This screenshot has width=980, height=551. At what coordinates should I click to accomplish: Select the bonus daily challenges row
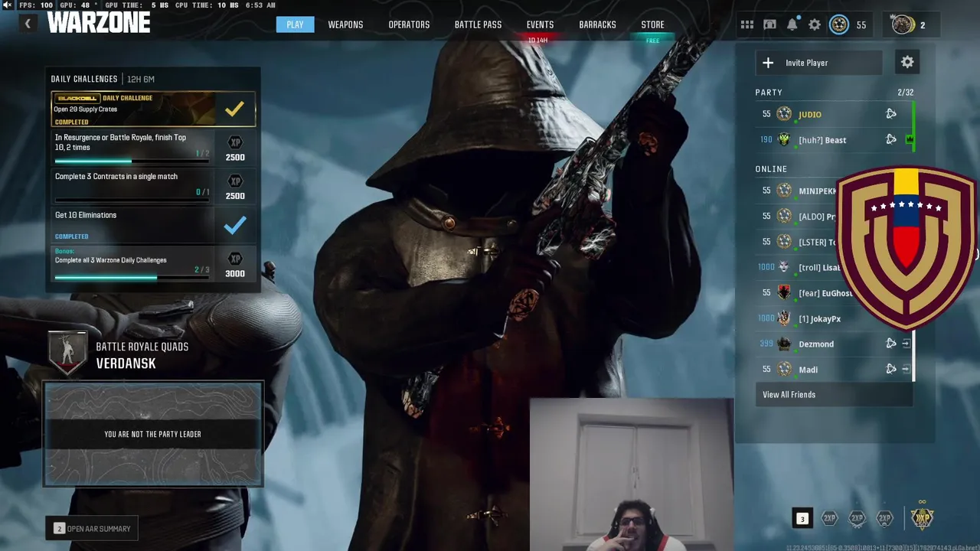pos(153,263)
